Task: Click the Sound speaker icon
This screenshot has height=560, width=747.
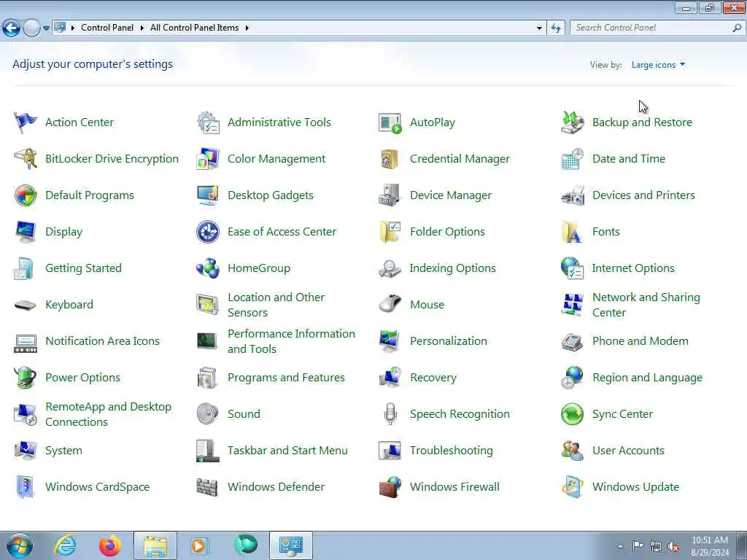Action: click(x=208, y=414)
